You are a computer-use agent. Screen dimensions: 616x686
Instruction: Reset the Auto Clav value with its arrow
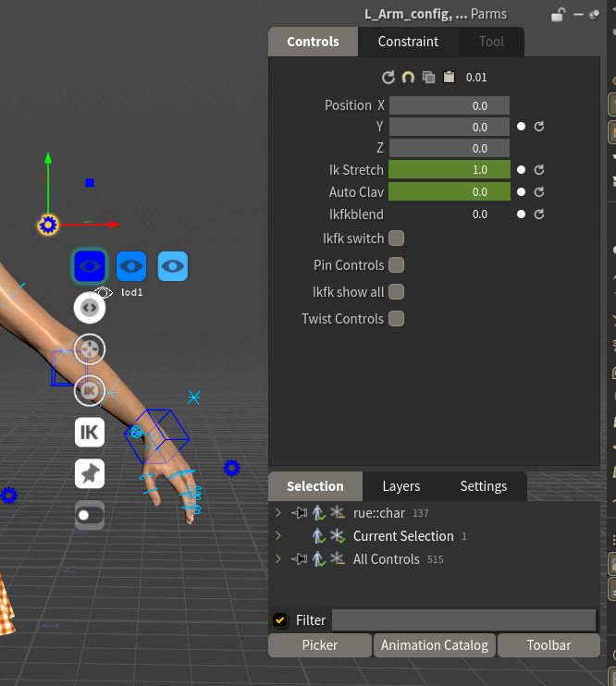point(539,191)
